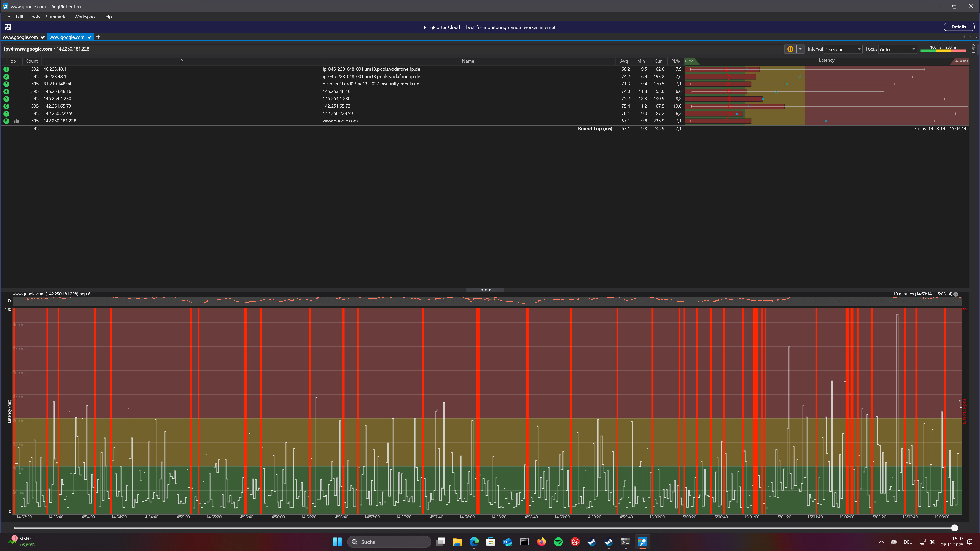Open the Summaries menu
Viewport: 980px width, 551px height.
pyautogui.click(x=57, y=17)
